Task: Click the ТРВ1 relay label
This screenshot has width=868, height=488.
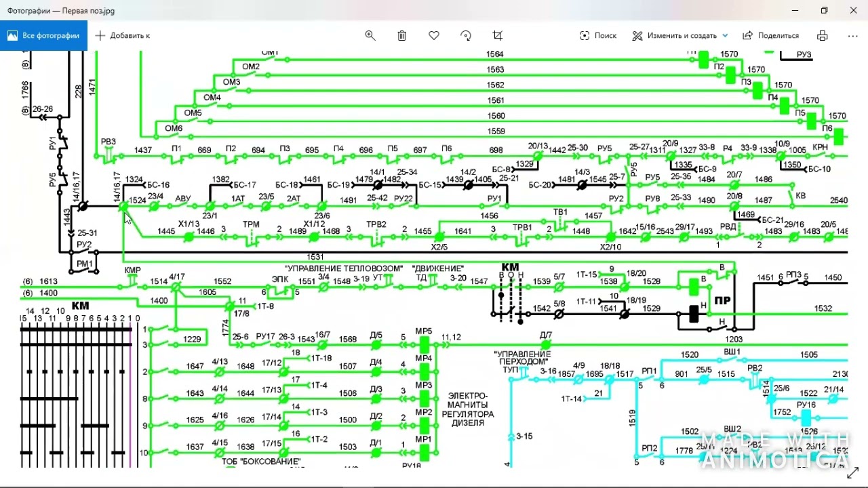Action: [522, 227]
